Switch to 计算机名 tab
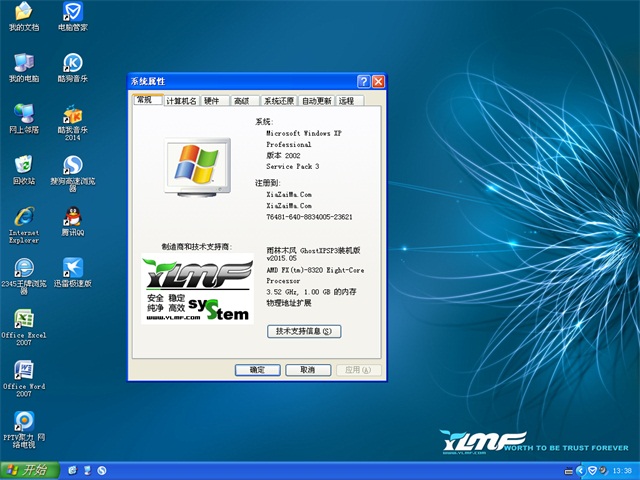The image size is (640, 480). click(181, 101)
